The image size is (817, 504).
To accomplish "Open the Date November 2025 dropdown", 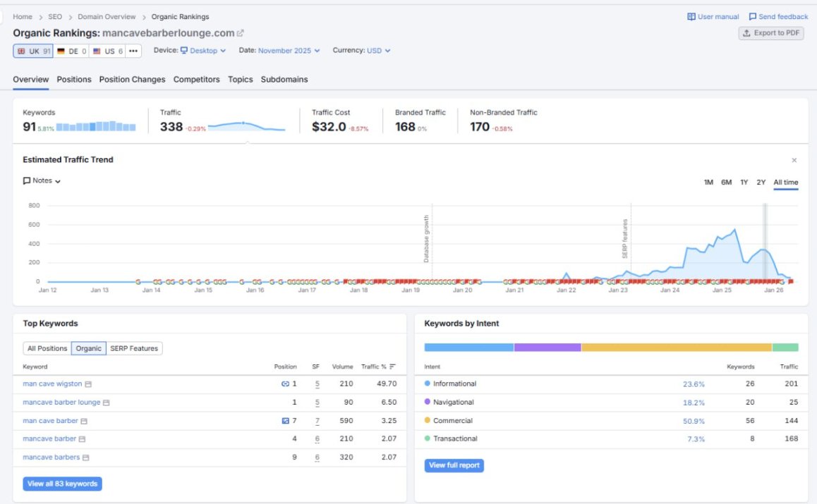I will point(289,51).
